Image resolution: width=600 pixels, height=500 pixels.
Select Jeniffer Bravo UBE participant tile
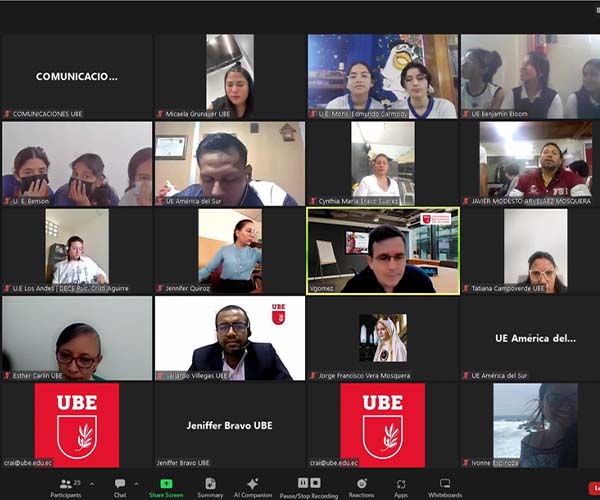tap(230, 425)
